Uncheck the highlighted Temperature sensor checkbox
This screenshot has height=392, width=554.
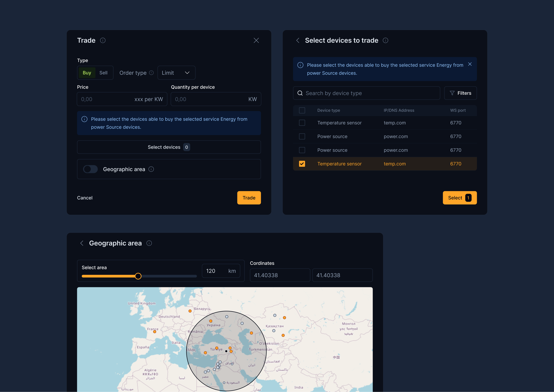click(x=302, y=164)
